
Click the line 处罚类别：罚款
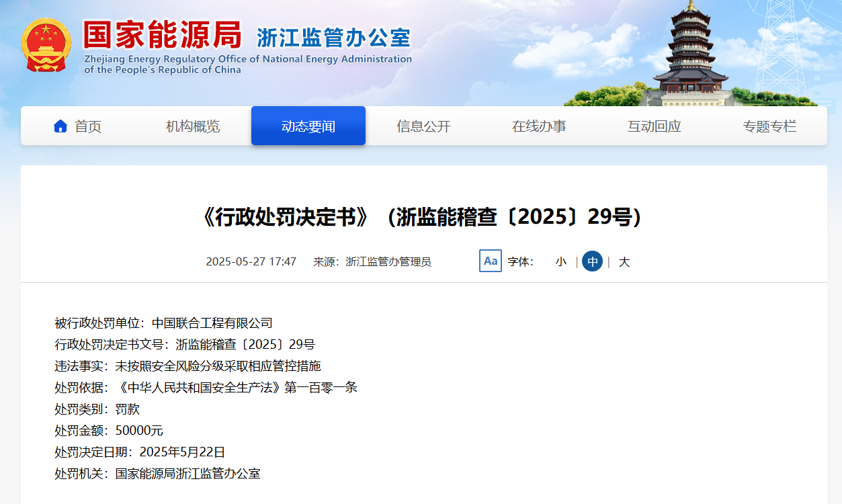coord(97,409)
